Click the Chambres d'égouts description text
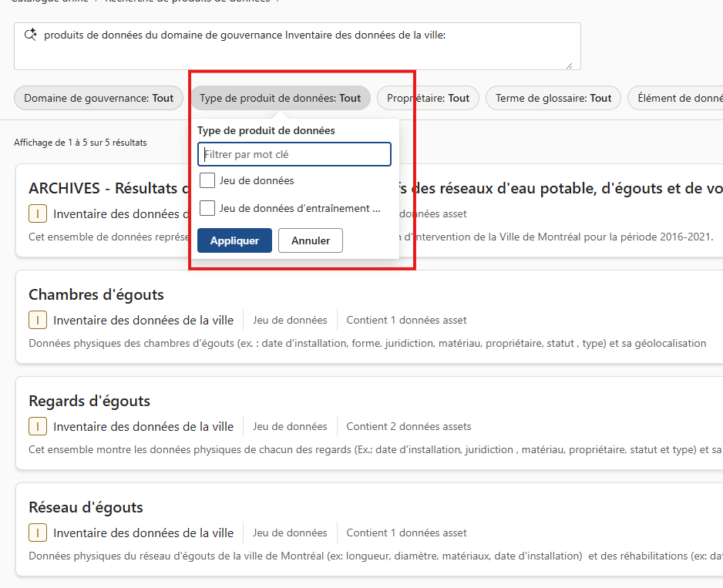The height and width of the screenshot is (588, 723). (x=368, y=343)
